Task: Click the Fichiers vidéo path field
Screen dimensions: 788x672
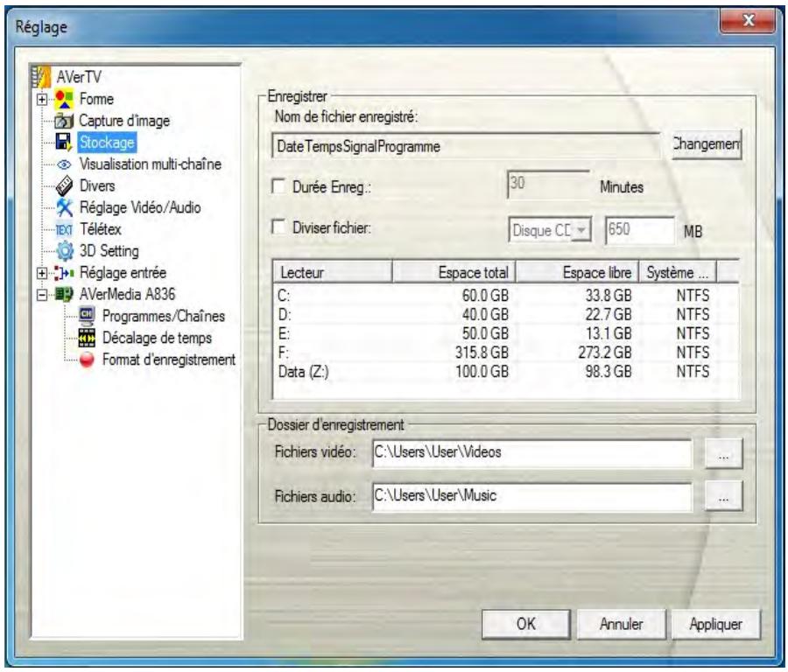Action: 532,453
